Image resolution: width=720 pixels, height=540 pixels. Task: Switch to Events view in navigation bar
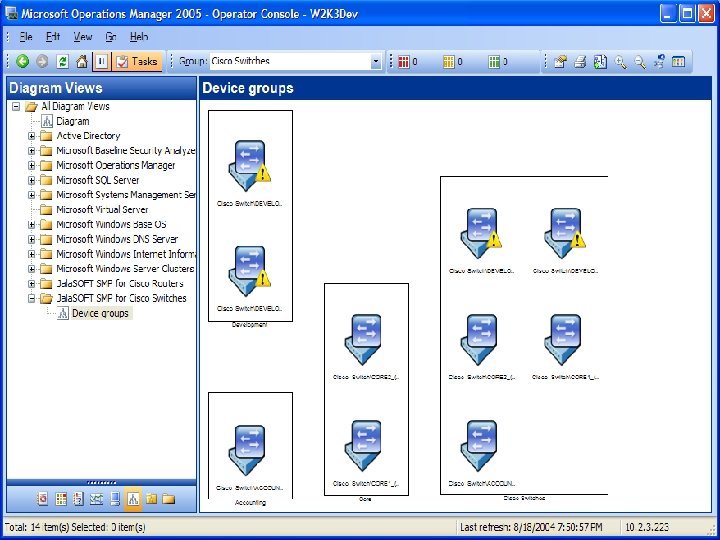[x=78, y=499]
